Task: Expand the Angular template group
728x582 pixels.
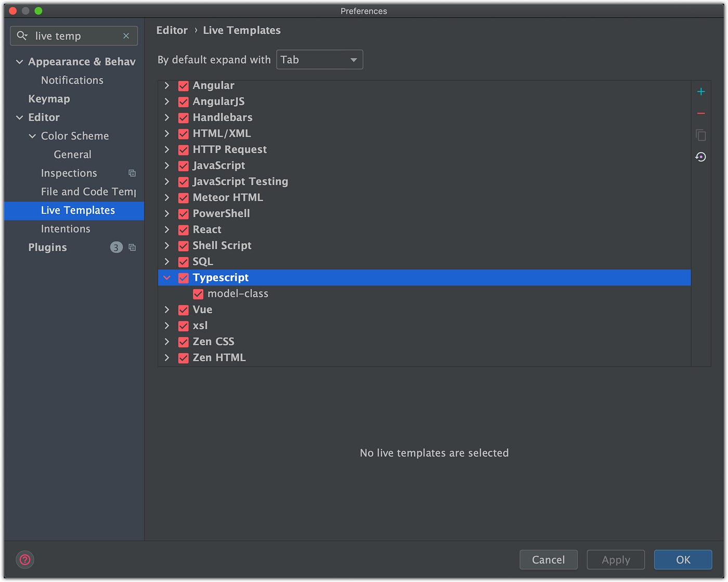Action: [x=167, y=85]
